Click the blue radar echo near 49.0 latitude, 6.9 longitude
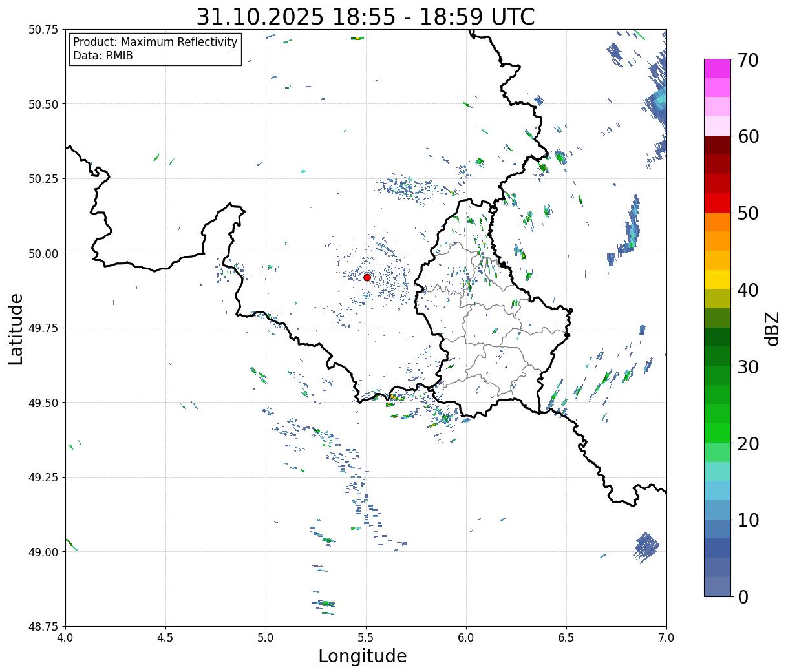Screen dimensions: 788x672 tap(646, 547)
